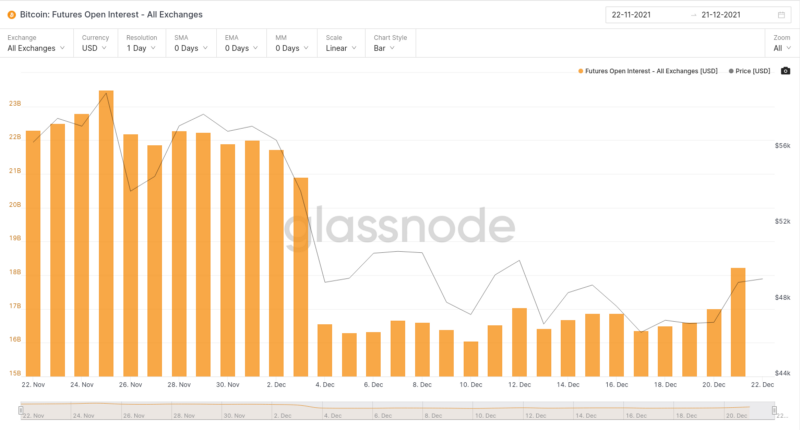Viewport: 800px width, 430px height.
Task: Open the Exchange dropdown
Action: pyautogui.click(x=36, y=48)
